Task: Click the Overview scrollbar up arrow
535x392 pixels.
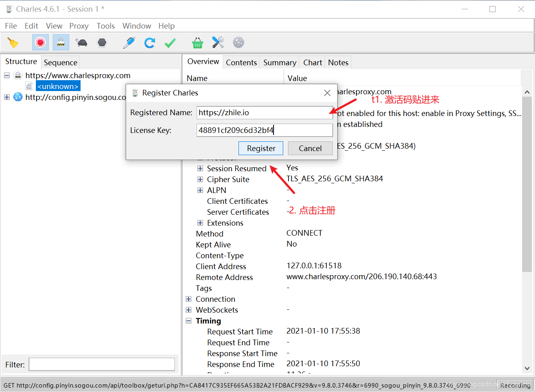Action: click(527, 92)
